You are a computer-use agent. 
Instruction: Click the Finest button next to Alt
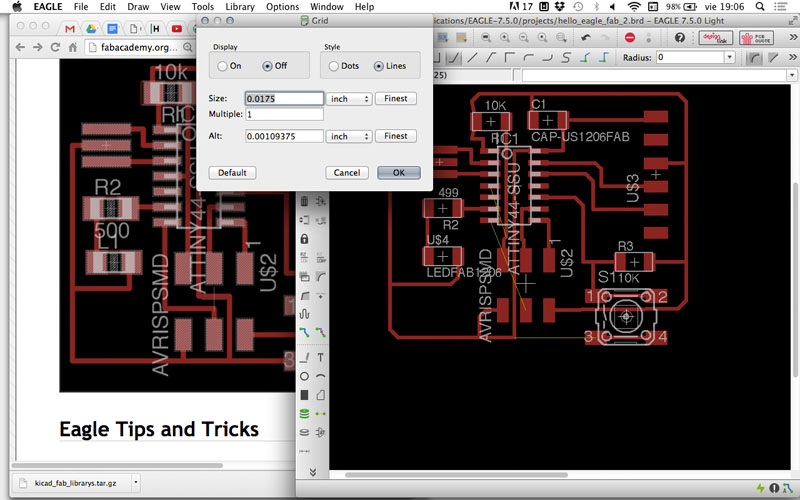tap(396, 136)
